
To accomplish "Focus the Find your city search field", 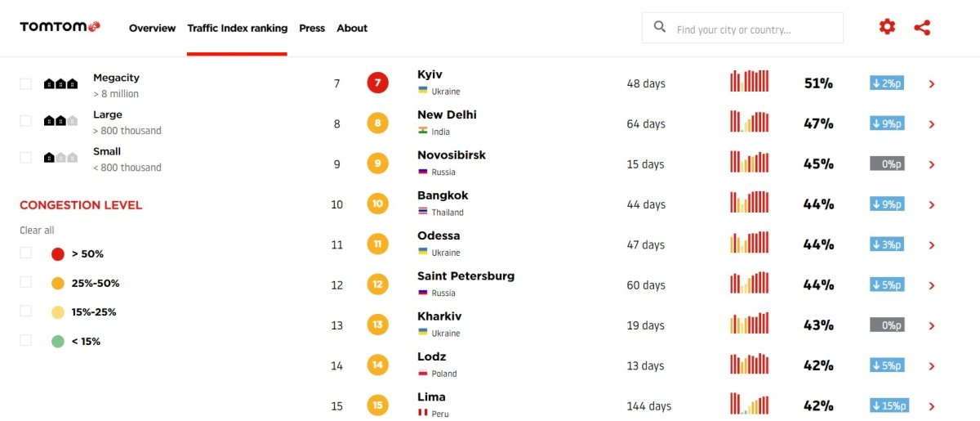I will (742, 28).
